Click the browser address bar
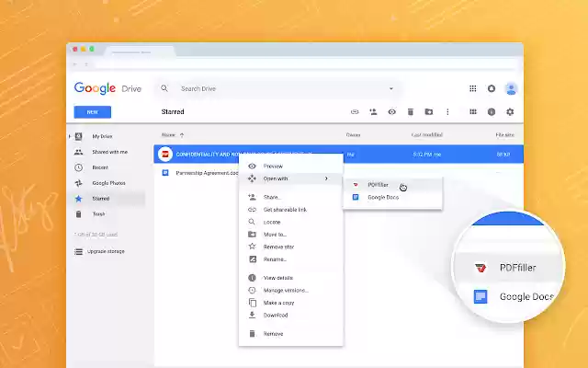The image size is (588, 368). tap(306, 64)
